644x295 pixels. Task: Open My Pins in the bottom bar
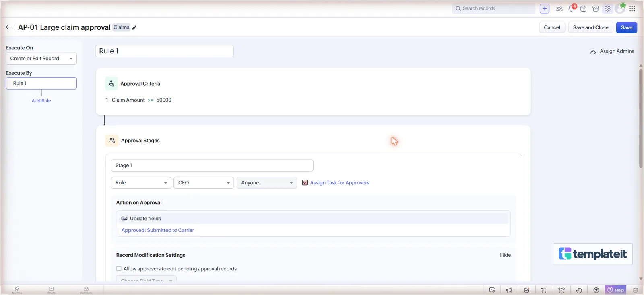point(17,290)
